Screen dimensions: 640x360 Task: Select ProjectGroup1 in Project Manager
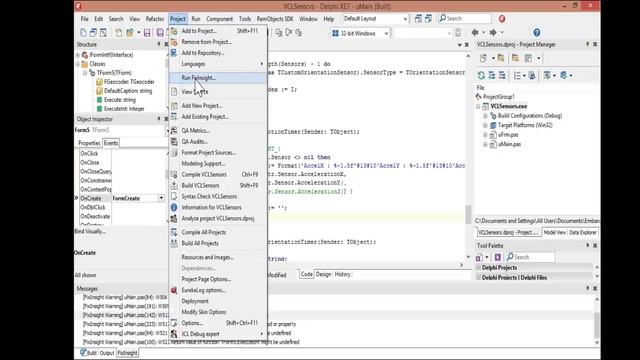[x=498, y=97]
